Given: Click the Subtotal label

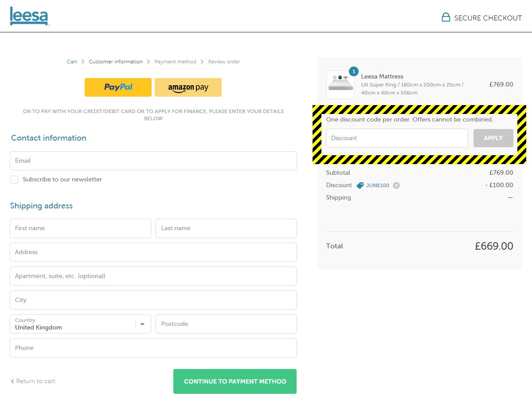Looking at the screenshot, I should coord(338,173).
